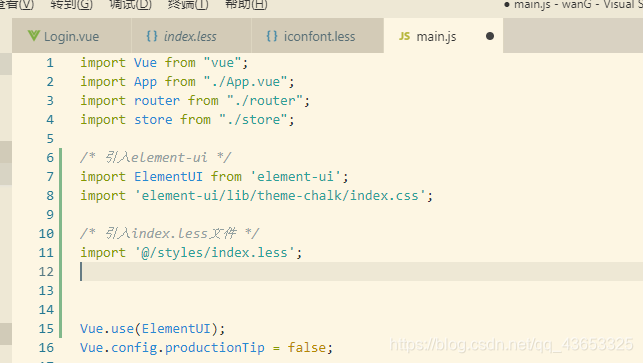Click 'element-ui/lib/theme-chalk/index.css' import path
This screenshot has height=363, width=643.
tap(280, 196)
